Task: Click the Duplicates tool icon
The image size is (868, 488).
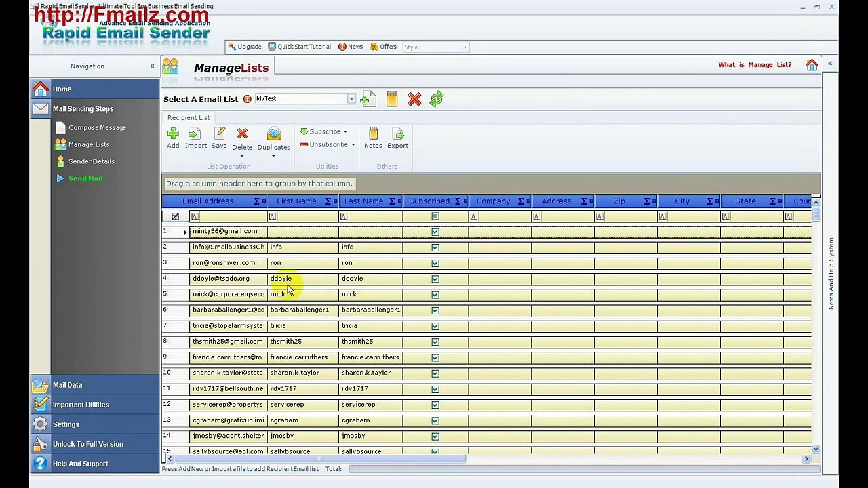Action: tap(273, 134)
